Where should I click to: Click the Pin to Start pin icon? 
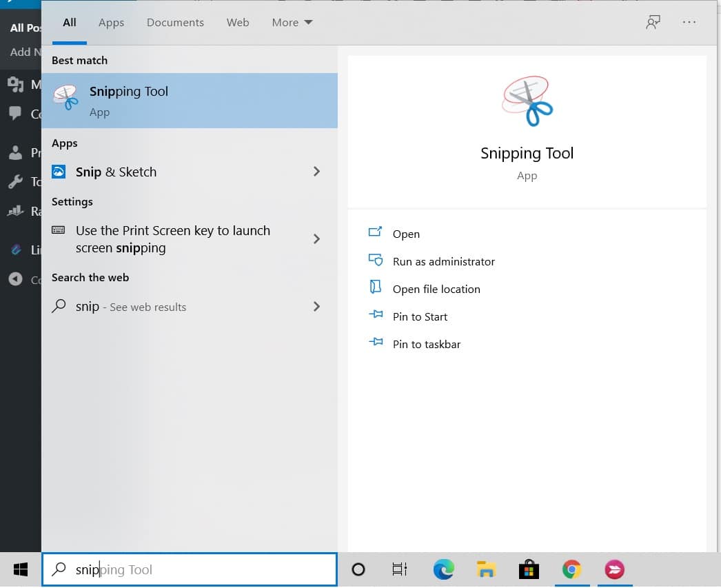[x=376, y=314]
